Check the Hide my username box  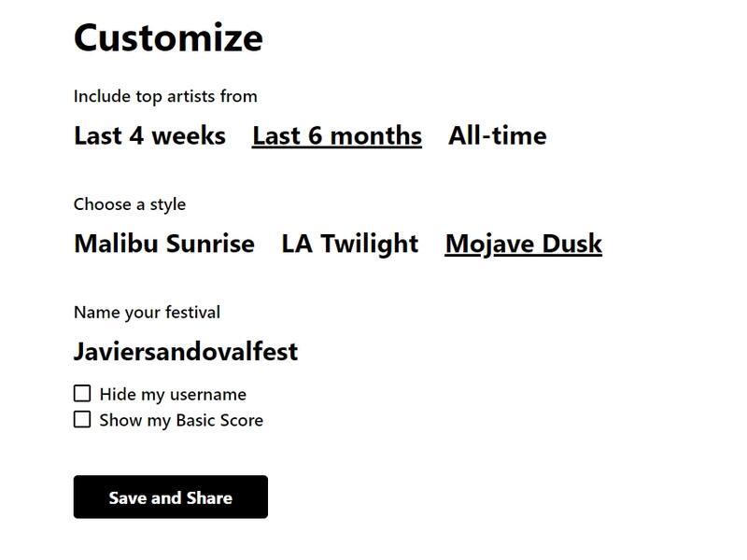click(82, 394)
